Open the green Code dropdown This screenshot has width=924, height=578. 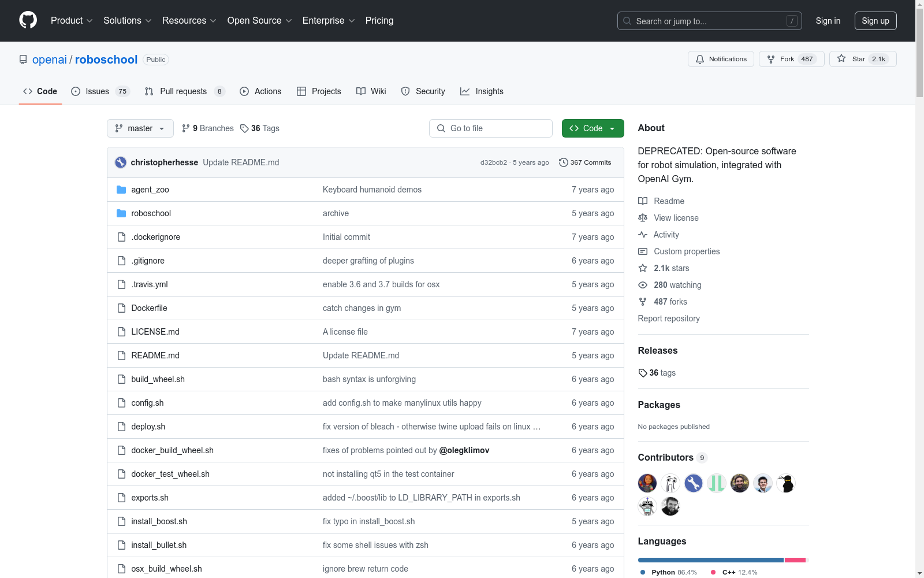pos(593,128)
